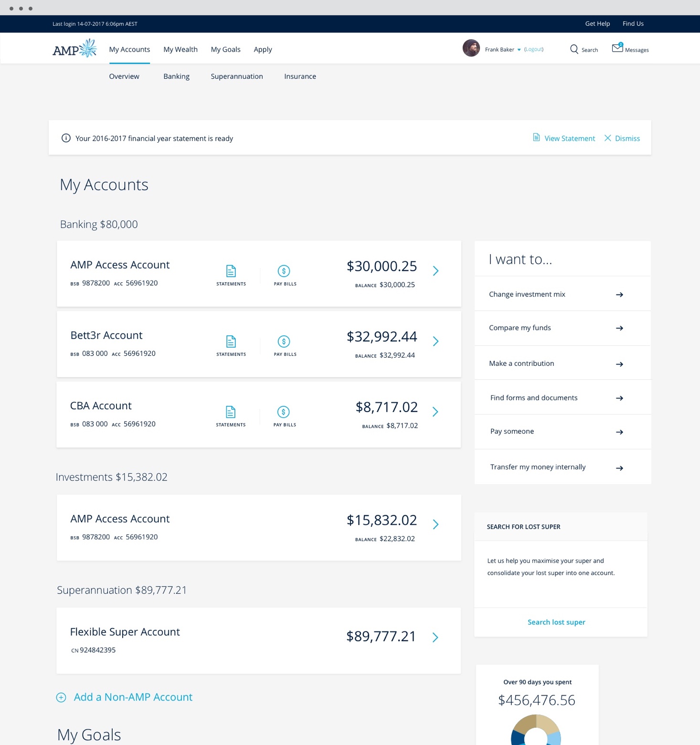Click the arrow beside Find forms and documents
The image size is (700, 745).
tap(619, 398)
